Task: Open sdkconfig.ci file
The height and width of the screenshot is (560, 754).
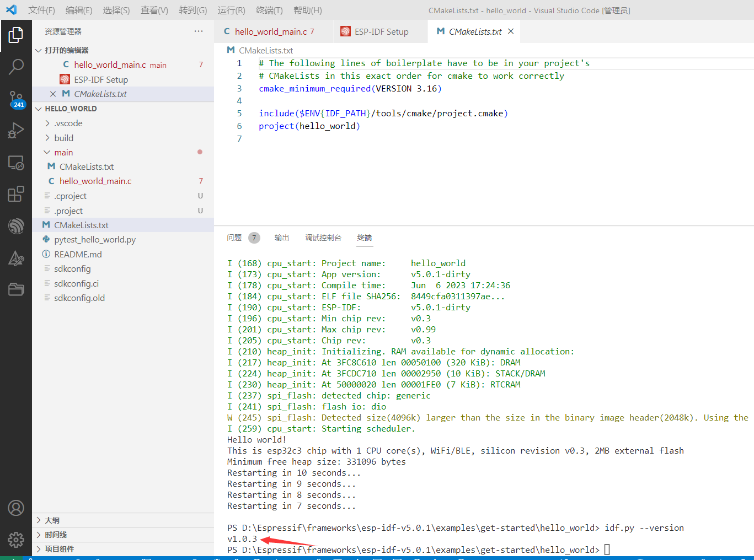Action: pyautogui.click(x=123, y=283)
